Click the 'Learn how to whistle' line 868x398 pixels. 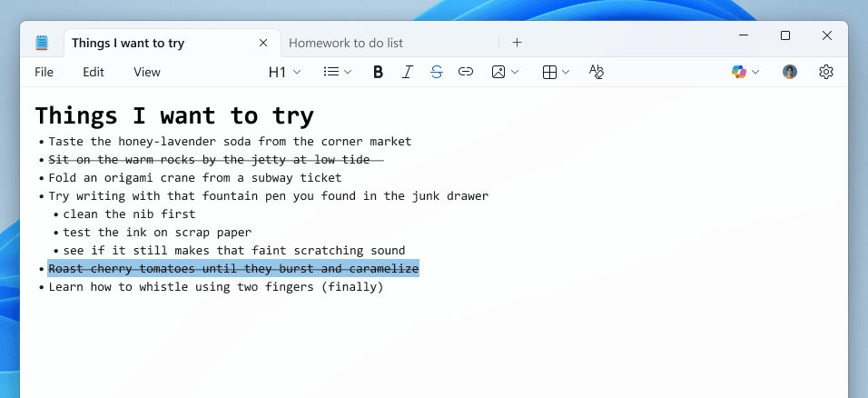[x=216, y=287]
